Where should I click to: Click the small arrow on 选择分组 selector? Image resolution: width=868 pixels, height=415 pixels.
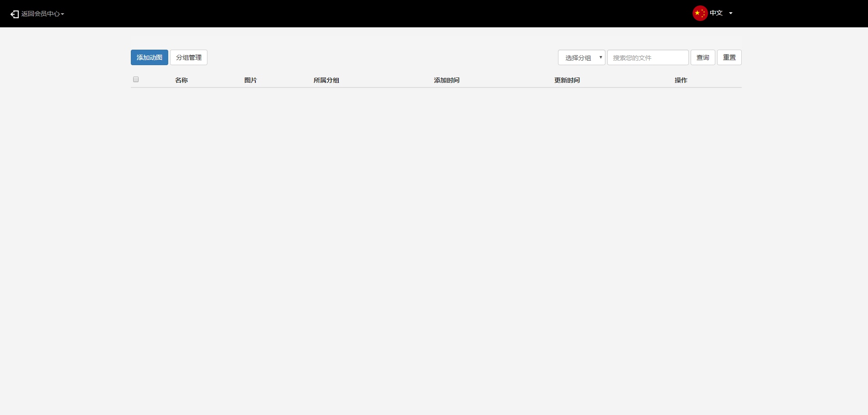pos(600,57)
